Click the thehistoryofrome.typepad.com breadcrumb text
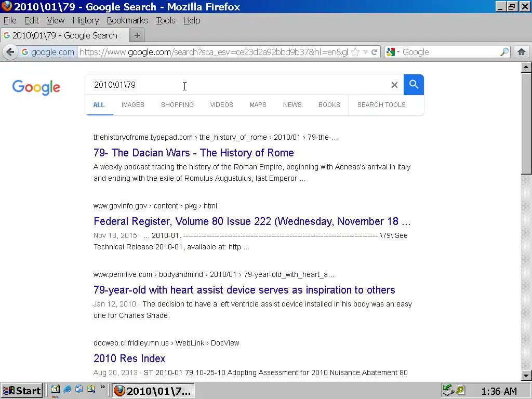 143,137
